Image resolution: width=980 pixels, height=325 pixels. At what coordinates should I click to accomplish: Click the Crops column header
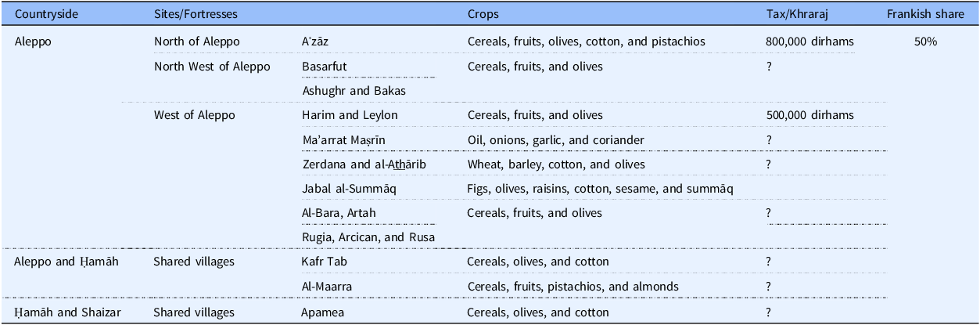click(x=483, y=14)
